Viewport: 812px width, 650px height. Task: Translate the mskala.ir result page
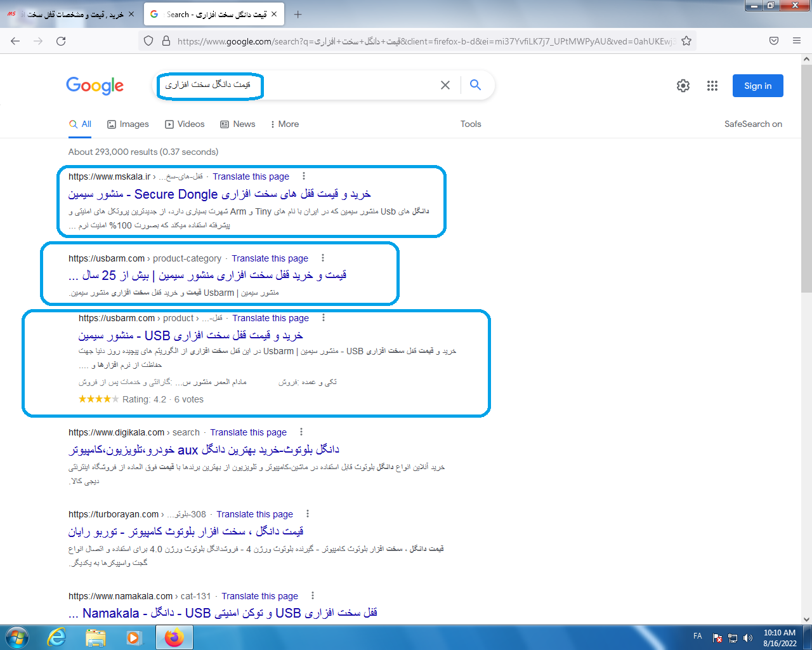tap(251, 176)
